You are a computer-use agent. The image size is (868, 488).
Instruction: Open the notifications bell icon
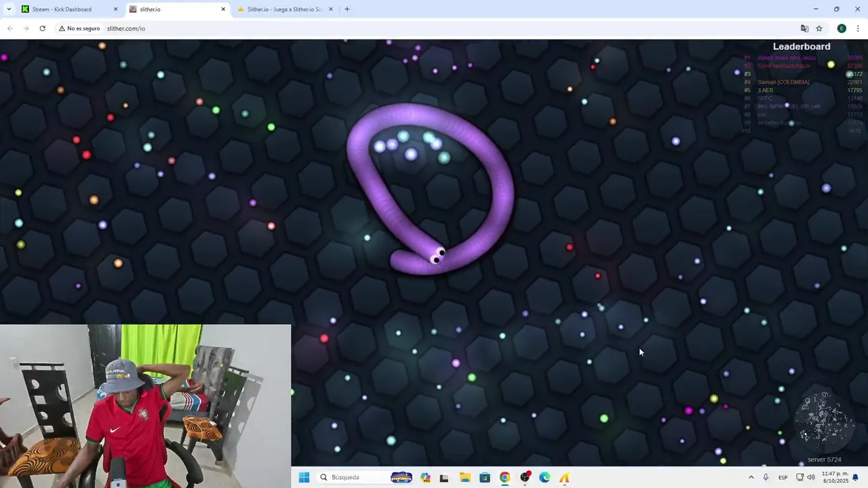(856, 477)
